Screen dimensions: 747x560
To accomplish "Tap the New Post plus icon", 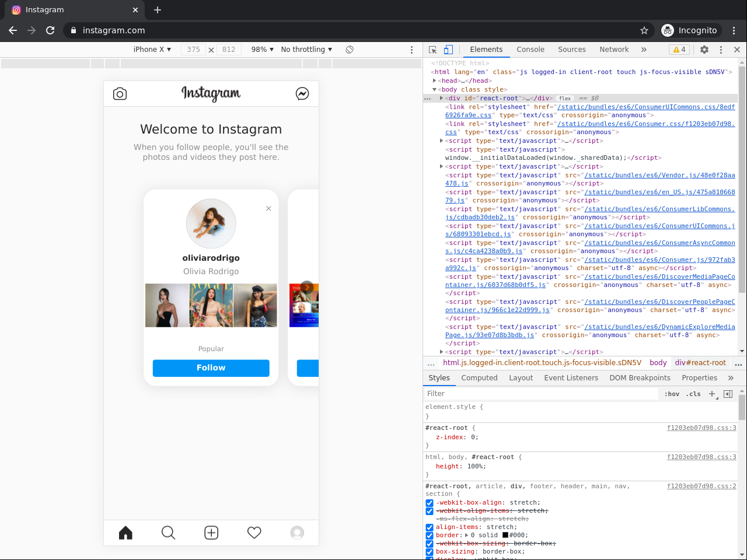I will (x=211, y=533).
